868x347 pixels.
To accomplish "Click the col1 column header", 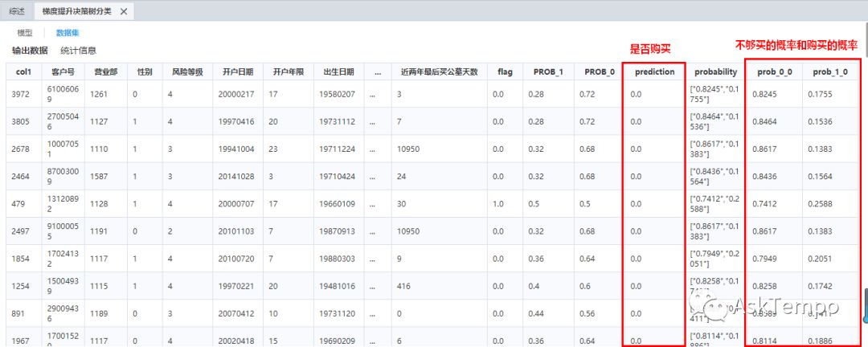I will click(23, 72).
